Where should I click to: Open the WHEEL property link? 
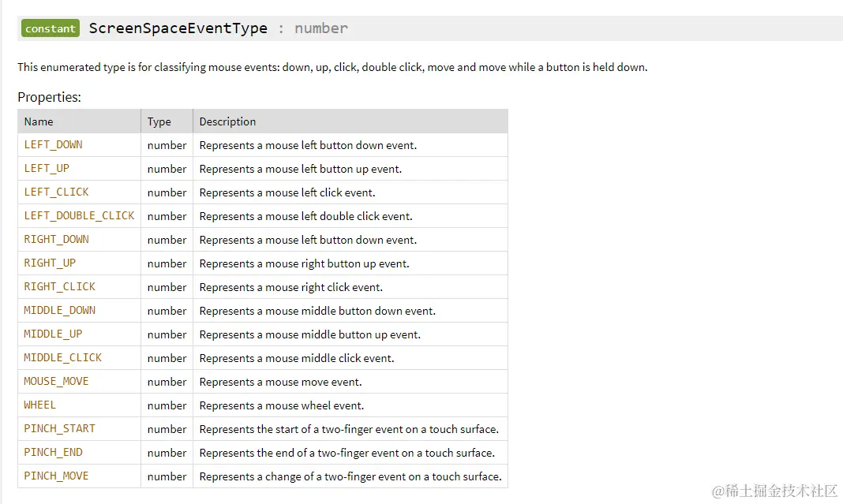click(x=39, y=405)
